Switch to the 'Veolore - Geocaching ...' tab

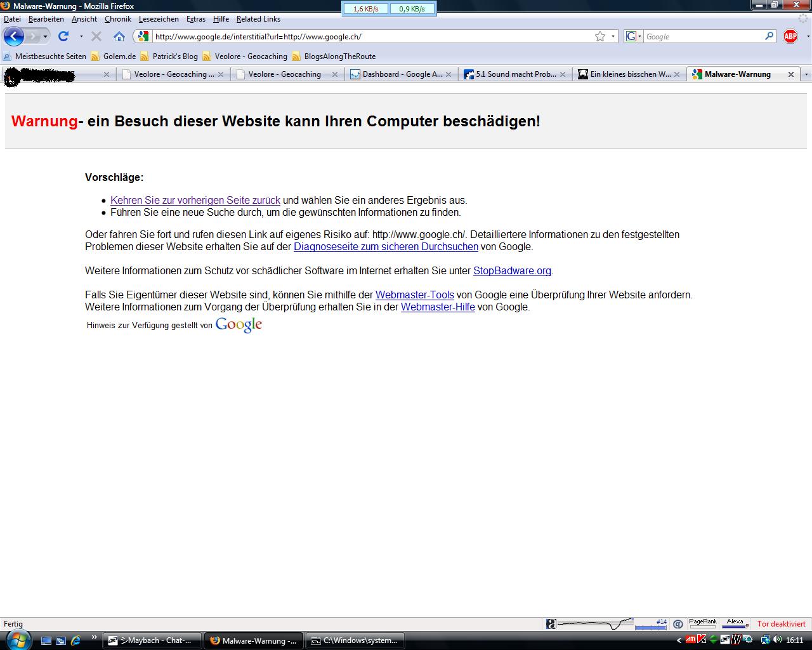[x=173, y=74]
